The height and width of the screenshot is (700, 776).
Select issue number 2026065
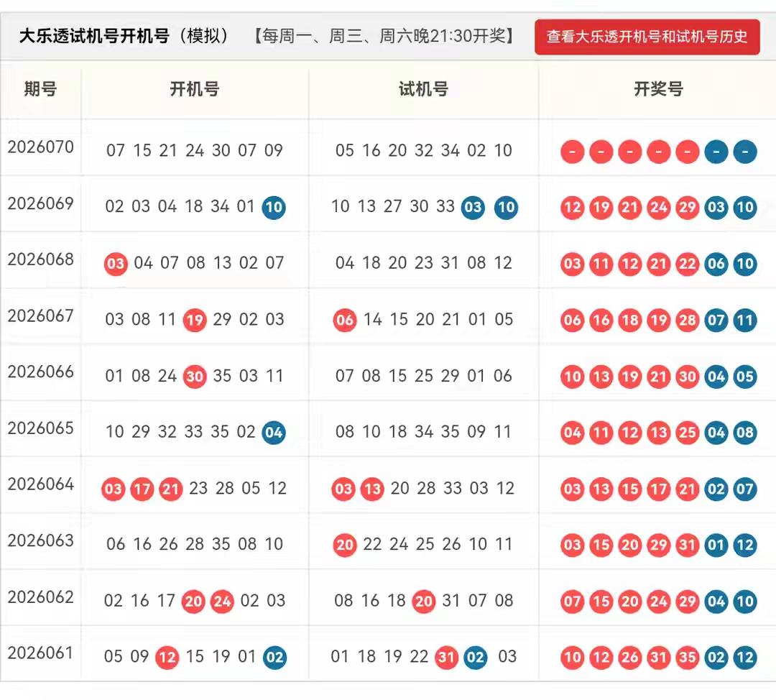tap(40, 428)
